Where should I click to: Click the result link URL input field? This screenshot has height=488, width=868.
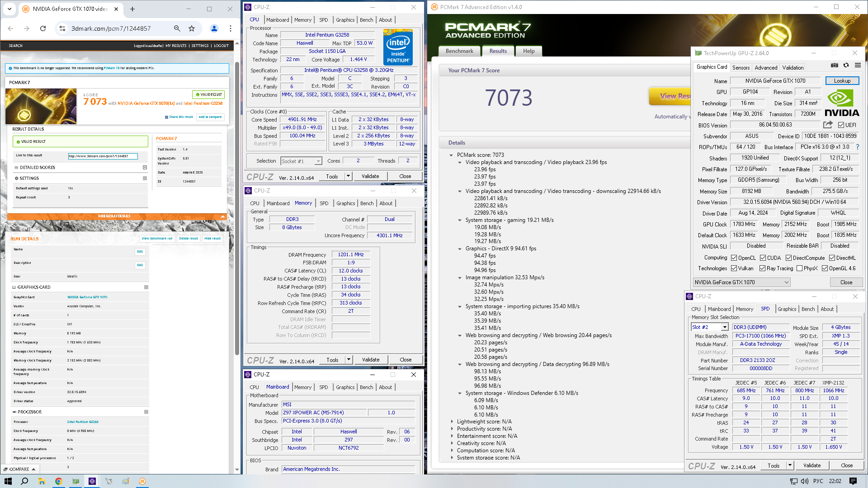[103, 156]
